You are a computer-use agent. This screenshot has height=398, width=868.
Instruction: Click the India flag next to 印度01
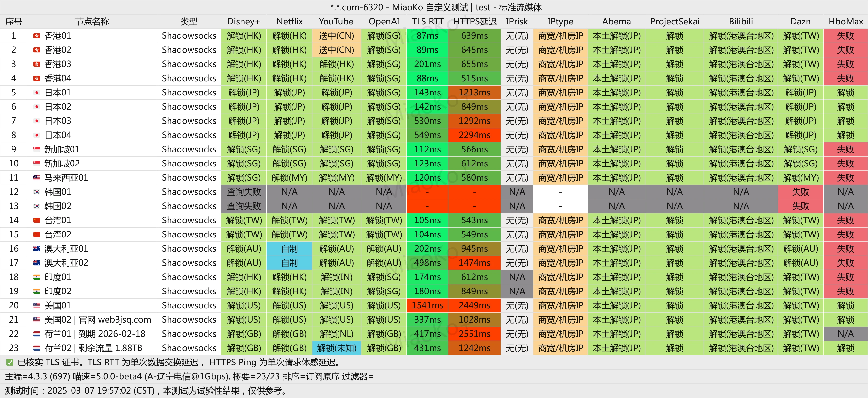click(37, 277)
